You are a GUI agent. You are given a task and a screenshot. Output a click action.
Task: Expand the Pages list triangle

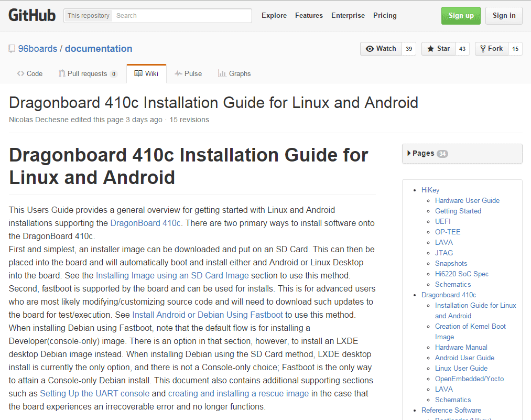pyautogui.click(x=409, y=154)
